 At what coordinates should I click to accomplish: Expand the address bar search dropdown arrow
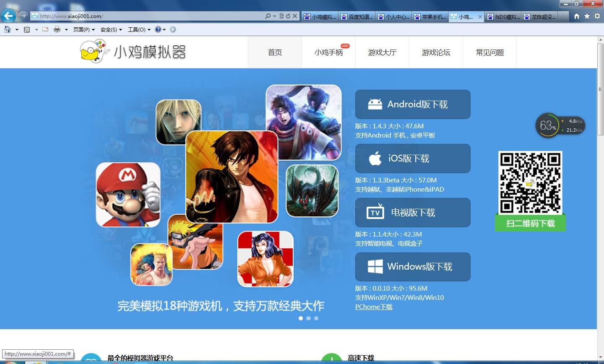[274, 16]
